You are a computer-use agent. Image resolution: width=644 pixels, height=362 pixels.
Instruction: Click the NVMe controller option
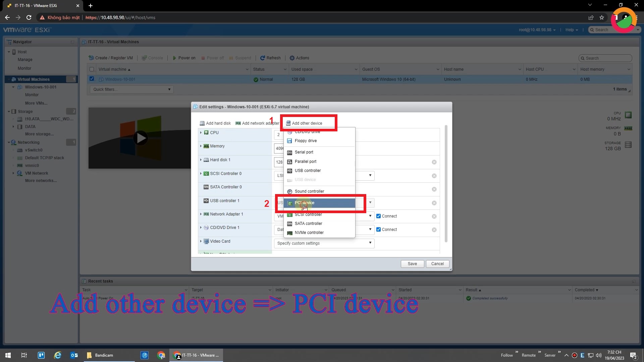pos(309,232)
